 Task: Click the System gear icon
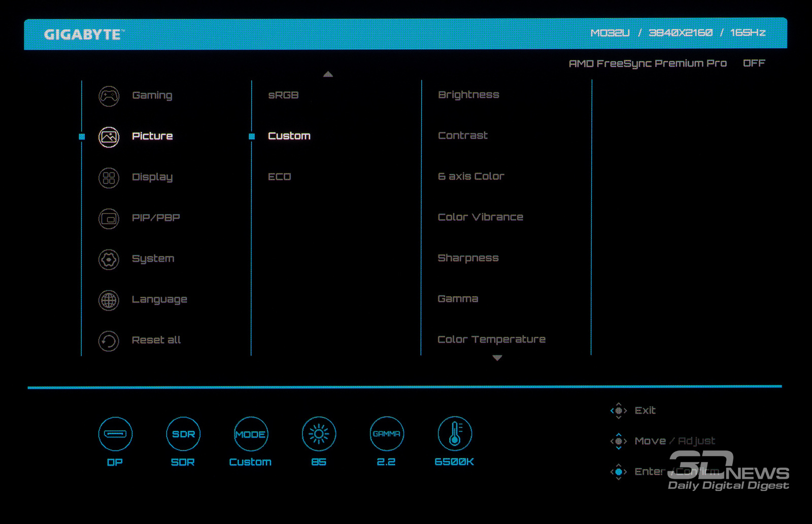[109, 259]
